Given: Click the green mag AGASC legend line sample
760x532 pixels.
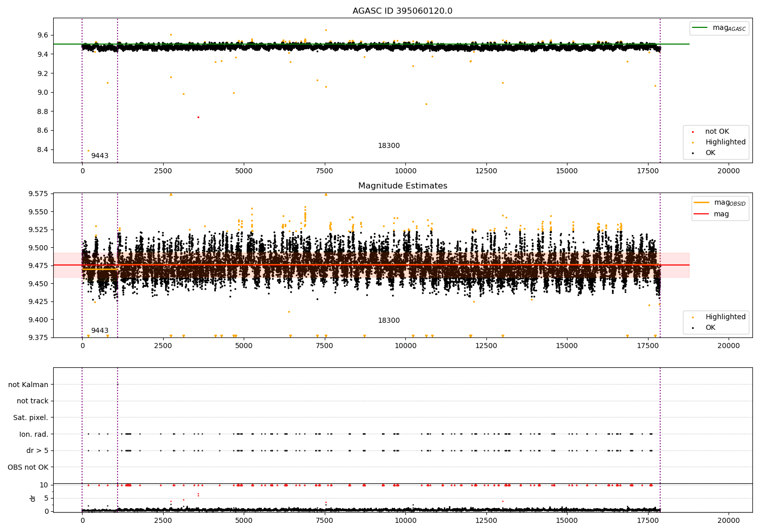Looking at the screenshot, I should click(700, 28).
